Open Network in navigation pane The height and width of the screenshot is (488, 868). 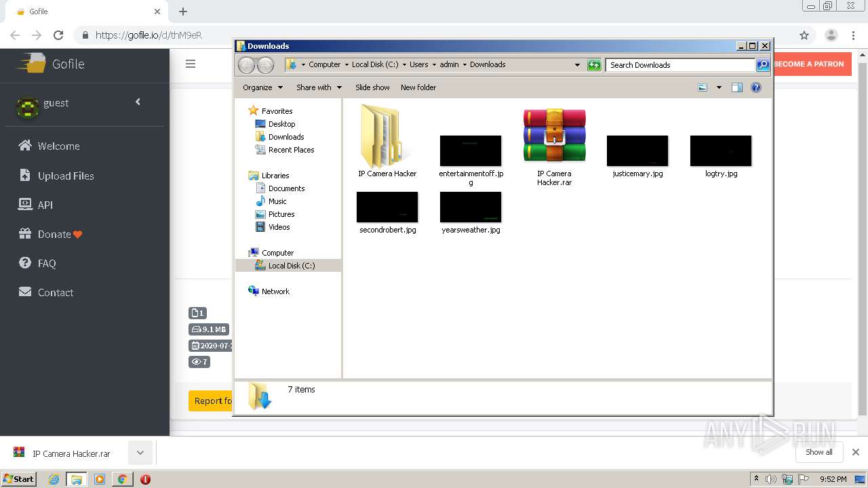[275, 291]
